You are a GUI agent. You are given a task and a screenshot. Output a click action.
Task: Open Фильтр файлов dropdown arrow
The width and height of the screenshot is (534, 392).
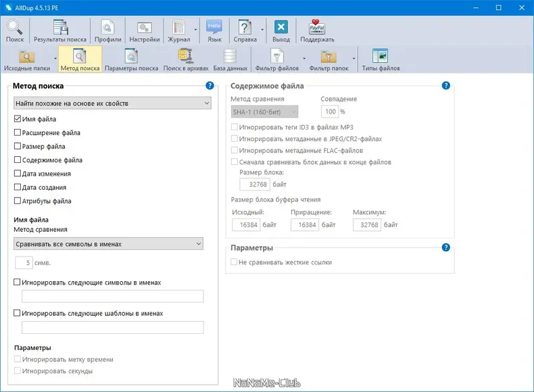click(x=304, y=59)
